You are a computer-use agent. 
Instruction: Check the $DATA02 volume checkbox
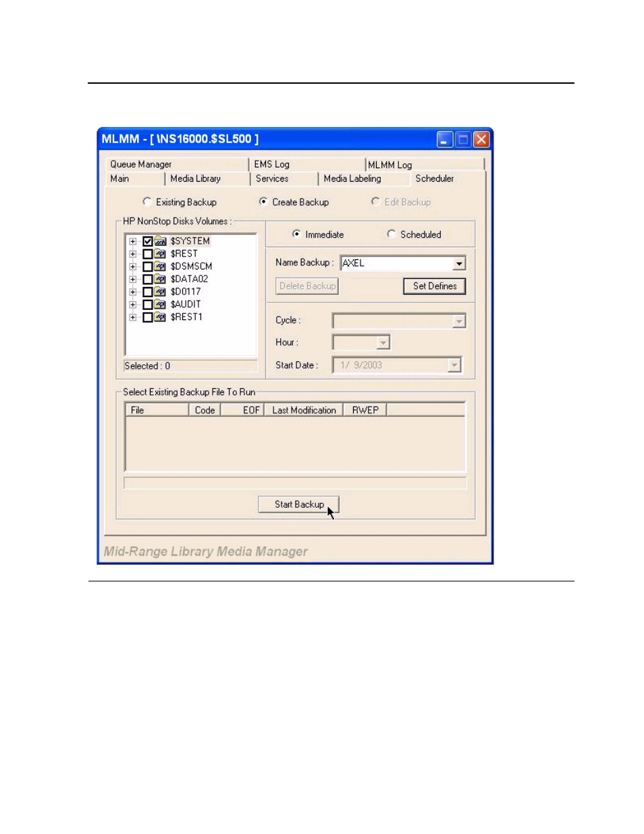point(147,279)
